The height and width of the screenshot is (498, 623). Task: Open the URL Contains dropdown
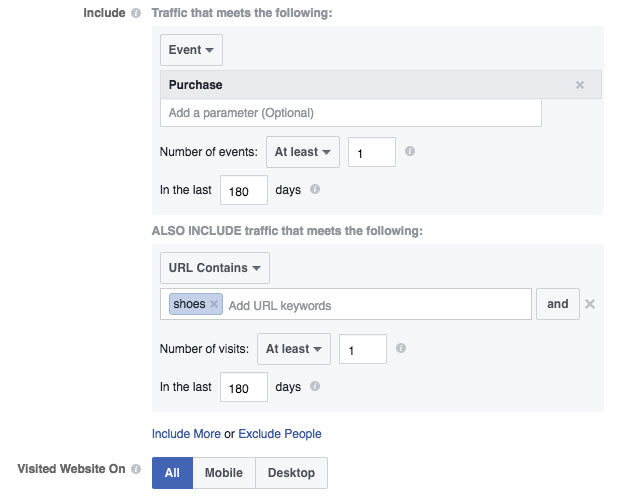(215, 268)
